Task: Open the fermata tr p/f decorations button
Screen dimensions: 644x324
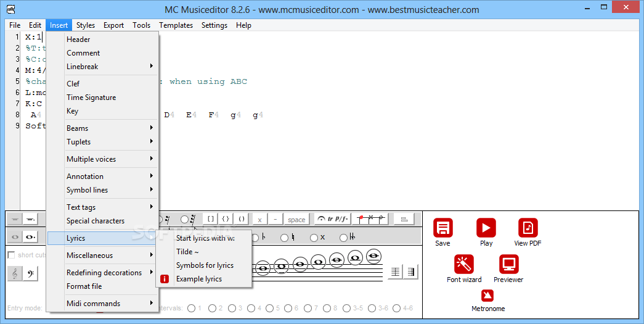Action: 332,219
